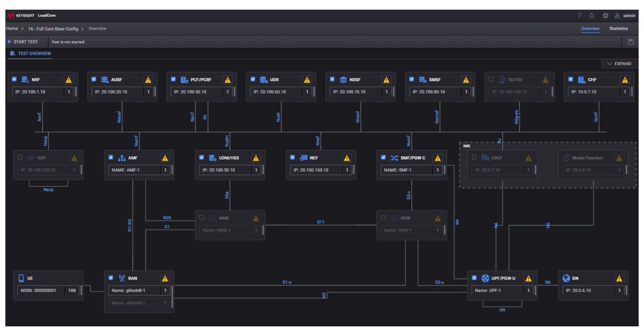This screenshot has width=644, height=336.
Task: Open the settings gear in the top bar
Action: pyautogui.click(x=606, y=16)
